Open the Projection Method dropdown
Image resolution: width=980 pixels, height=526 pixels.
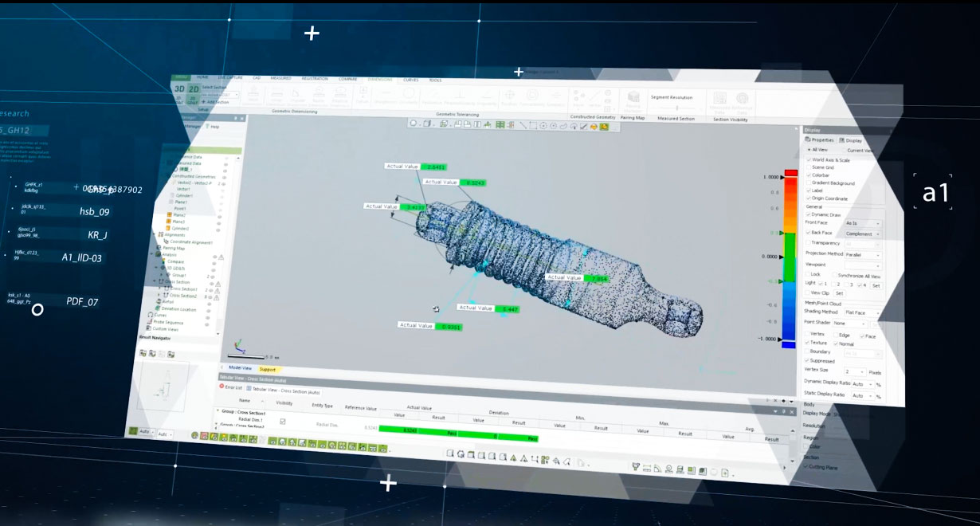point(864,255)
